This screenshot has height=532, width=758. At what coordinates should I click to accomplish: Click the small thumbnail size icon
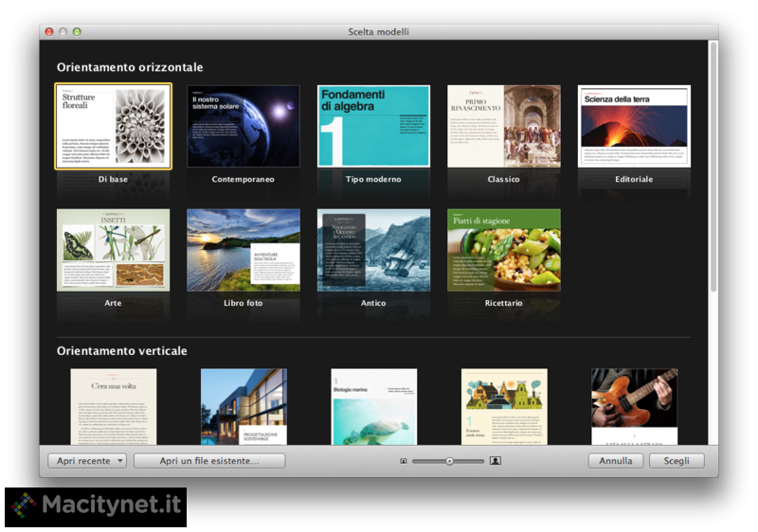click(x=404, y=461)
